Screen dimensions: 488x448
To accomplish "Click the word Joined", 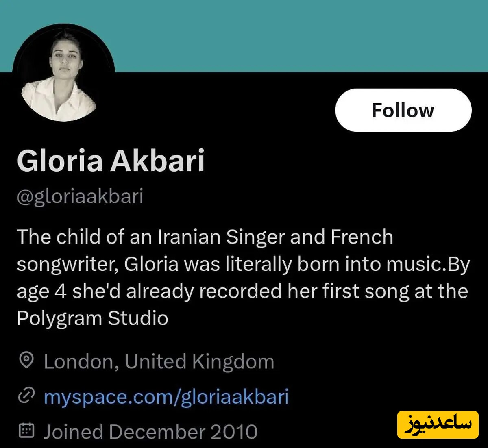I will (x=73, y=432).
